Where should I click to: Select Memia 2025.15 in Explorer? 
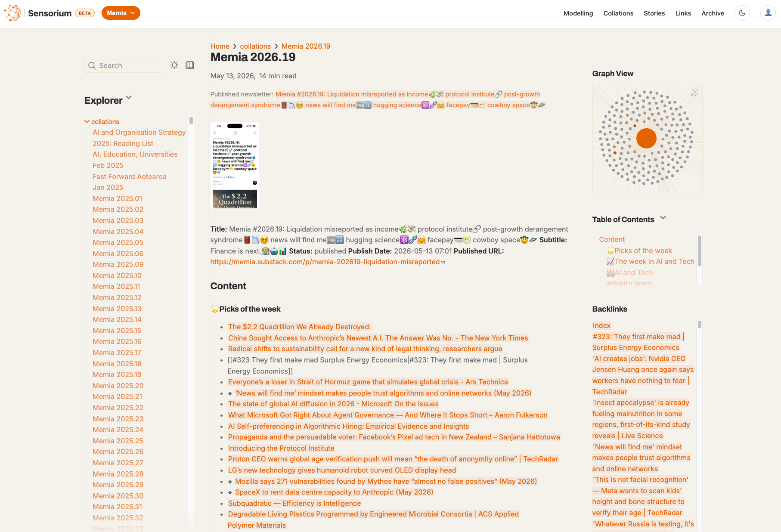(117, 331)
